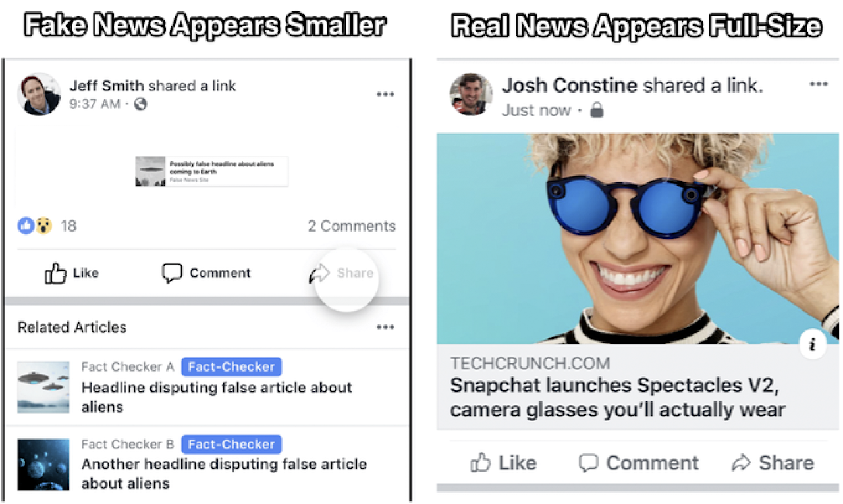The image size is (843, 504).
Task: Open the headline disputing false article about aliens
Action: 217,397
